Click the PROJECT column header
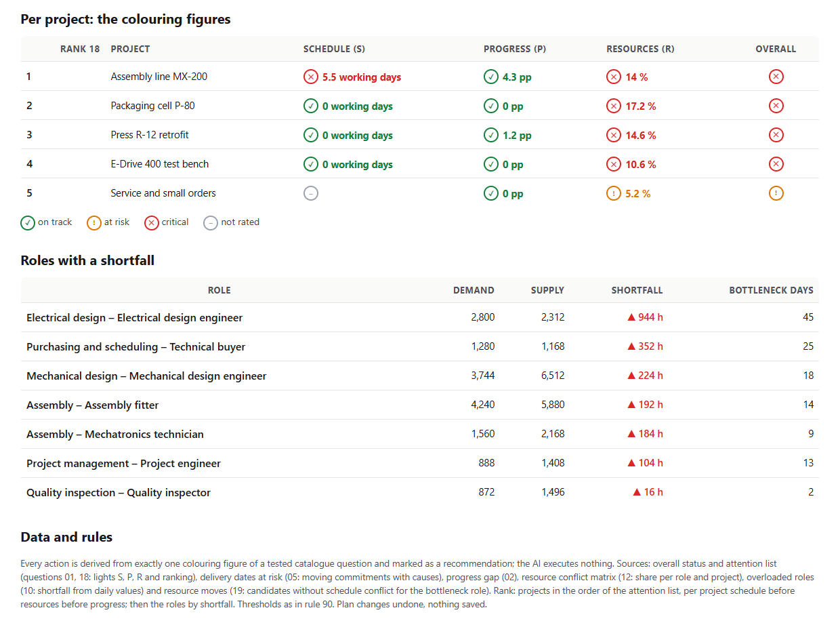This screenshot has width=840, height=644. (x=130, y=49)
